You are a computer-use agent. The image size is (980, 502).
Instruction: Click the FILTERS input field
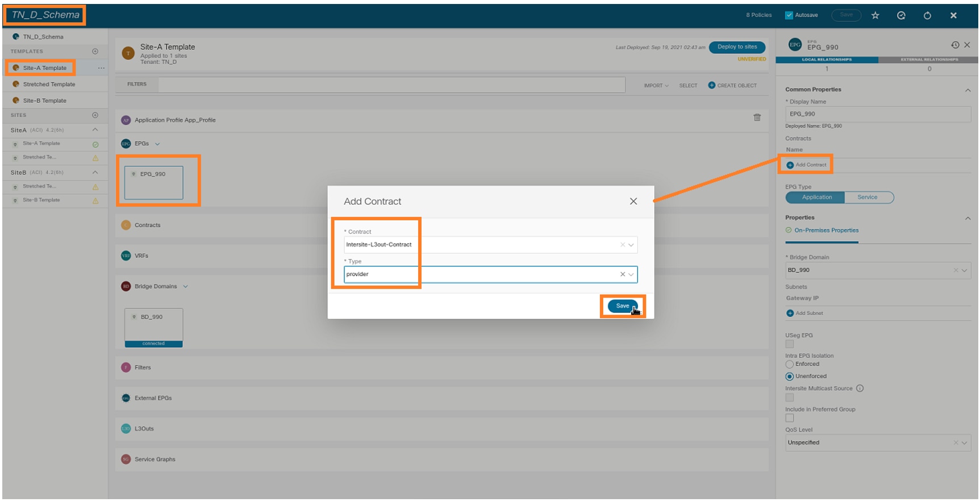coord(391,85)
